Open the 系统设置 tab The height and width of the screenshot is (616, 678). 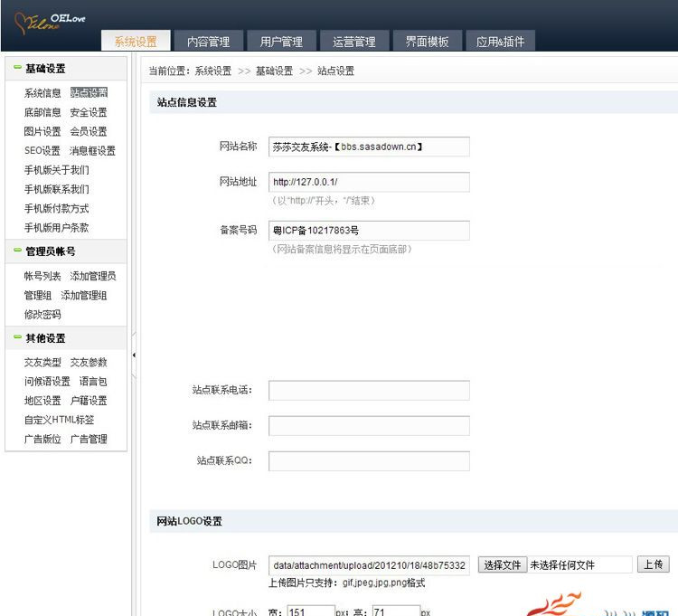pos(136,41)
